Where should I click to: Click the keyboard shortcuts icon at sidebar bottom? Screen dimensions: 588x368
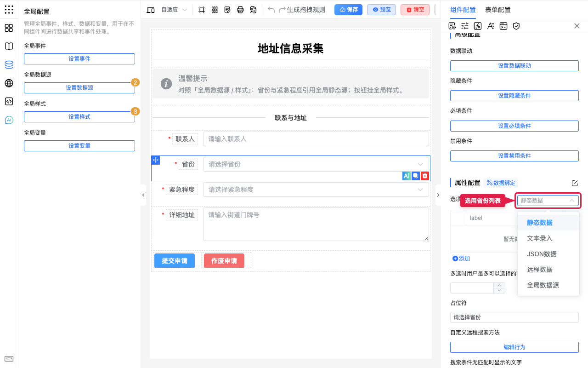coord(9,359)
